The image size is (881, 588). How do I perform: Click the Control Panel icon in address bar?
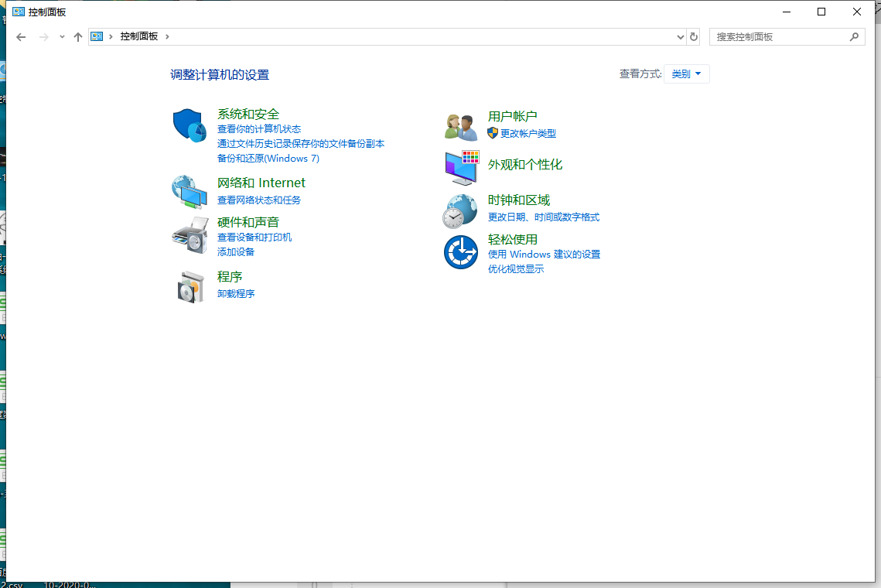pos(97,36)
